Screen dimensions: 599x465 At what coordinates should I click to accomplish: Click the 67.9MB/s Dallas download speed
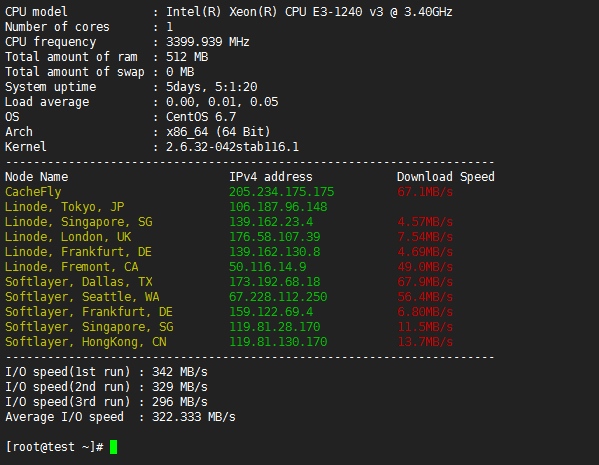[x=425, y=282]
